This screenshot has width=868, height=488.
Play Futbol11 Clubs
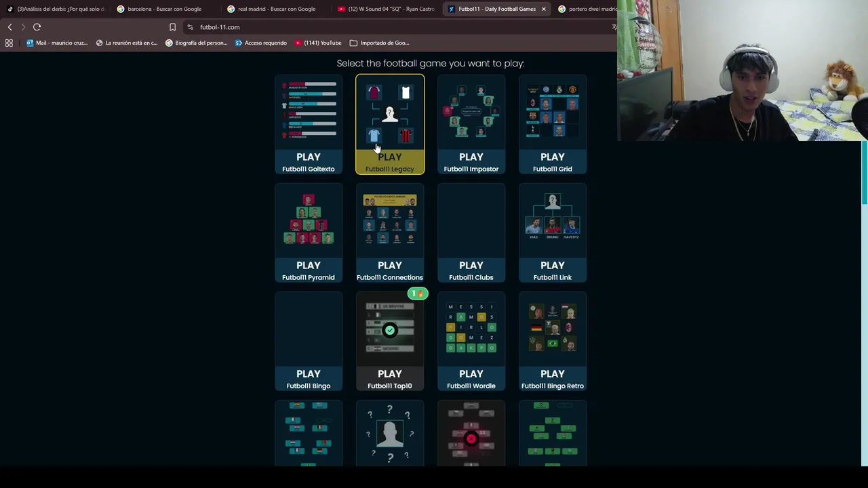coord(471,233)
